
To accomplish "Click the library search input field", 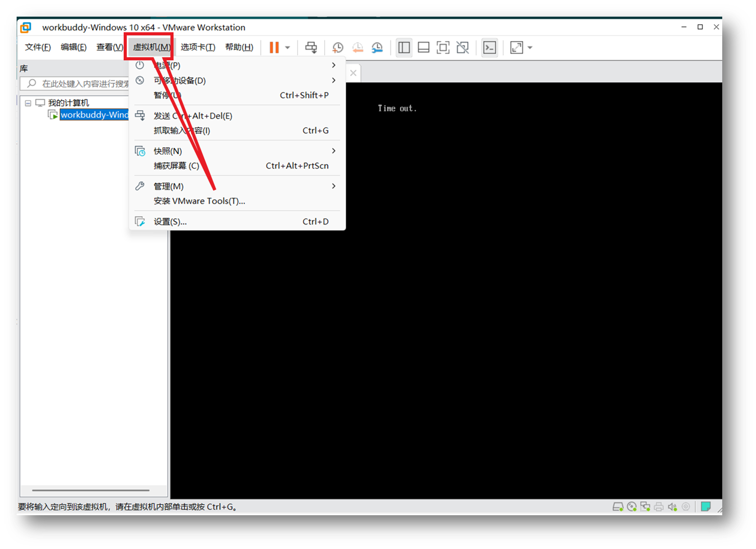I will click(x=74, y=84).
